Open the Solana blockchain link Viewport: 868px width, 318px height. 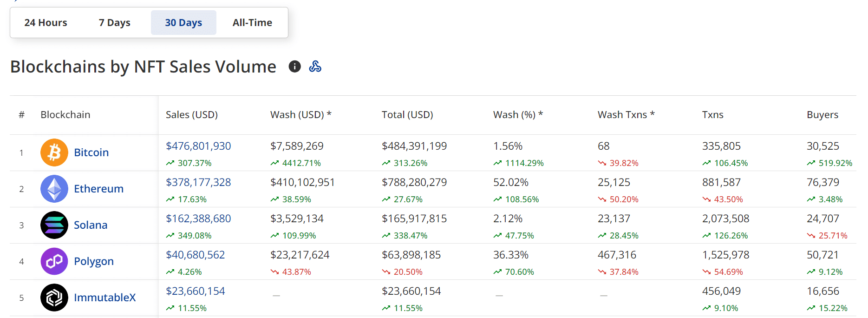pos(91,225)
